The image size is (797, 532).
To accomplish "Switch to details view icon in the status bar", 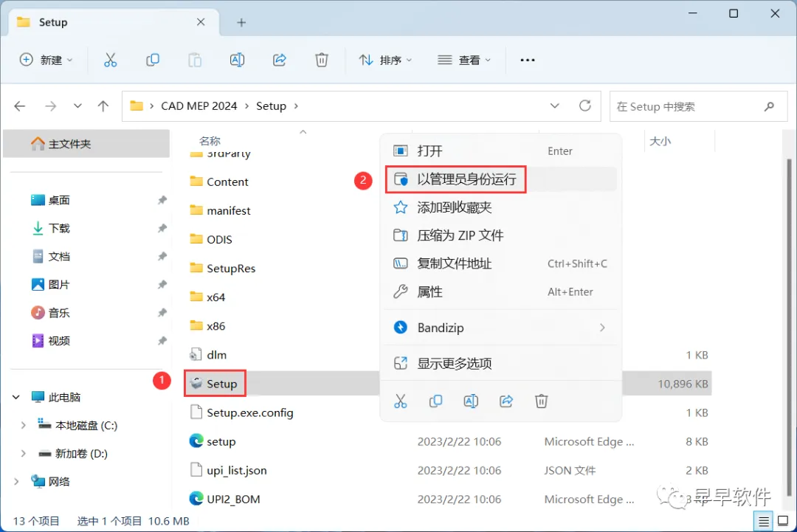I will click(x=764, y=522).
